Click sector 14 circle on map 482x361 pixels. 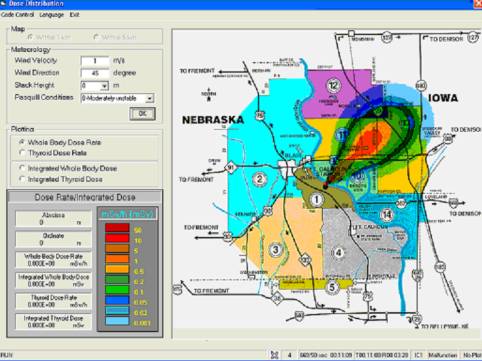coord(387,215)
